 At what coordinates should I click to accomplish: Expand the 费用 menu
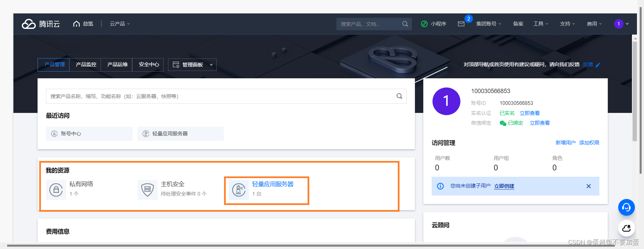tap(594, 24)
